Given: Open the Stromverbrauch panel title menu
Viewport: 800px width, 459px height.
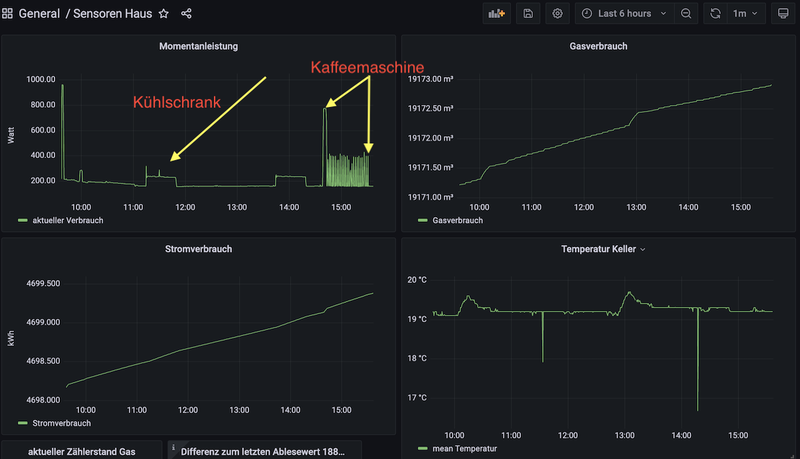Looking at the screenshot, I should coord(198,248).
